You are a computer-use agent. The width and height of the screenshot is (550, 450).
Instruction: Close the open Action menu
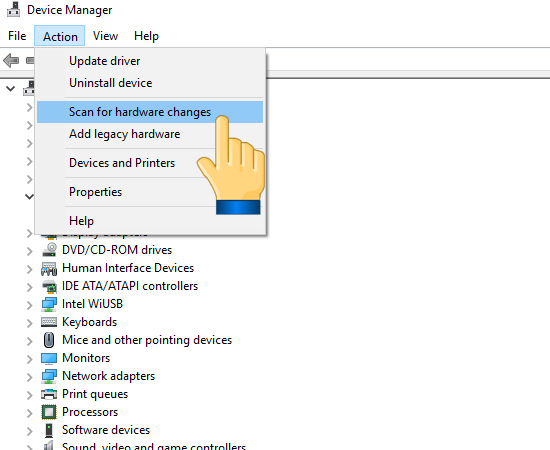click(60, 36)
